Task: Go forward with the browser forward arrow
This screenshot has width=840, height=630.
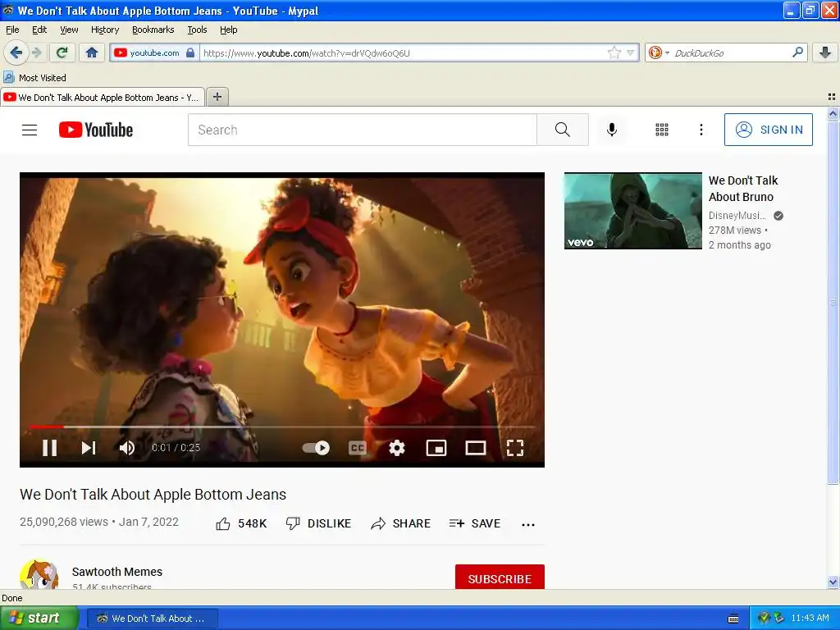Action: point(37,52)
